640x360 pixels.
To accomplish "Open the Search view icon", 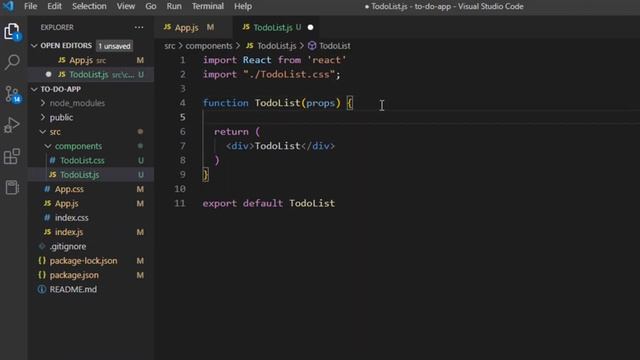I will tap(12, 62).
